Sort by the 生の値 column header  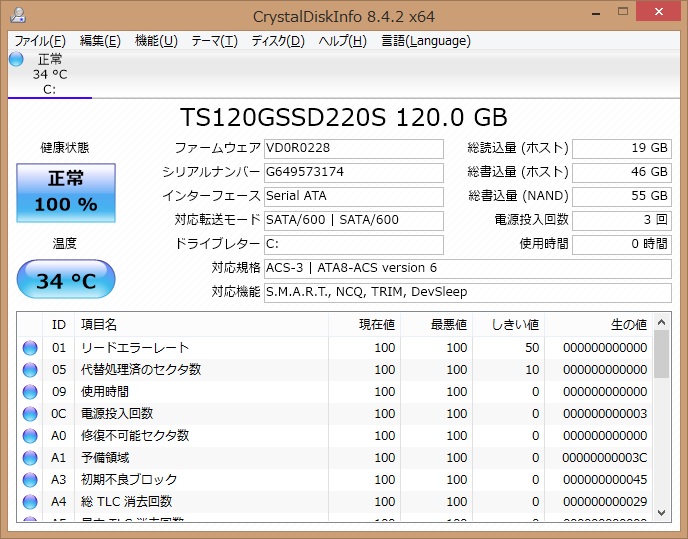pyautogui.click(x=600, y=324)
